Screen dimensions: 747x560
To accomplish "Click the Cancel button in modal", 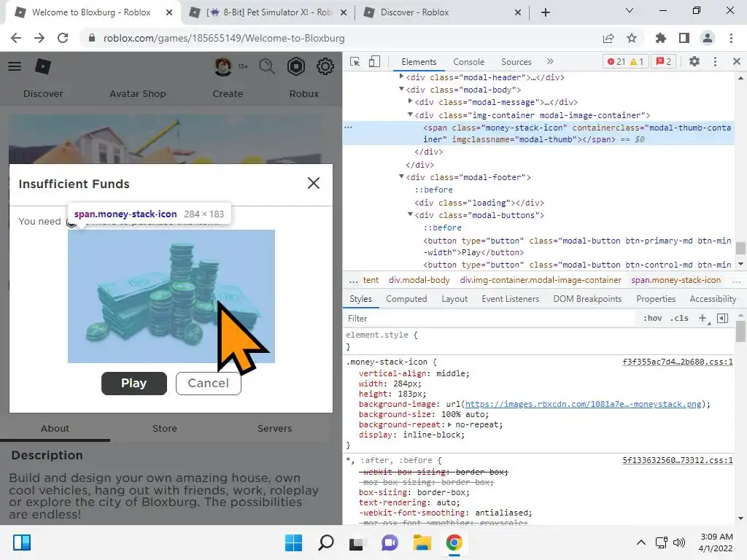I will [208, 384].
